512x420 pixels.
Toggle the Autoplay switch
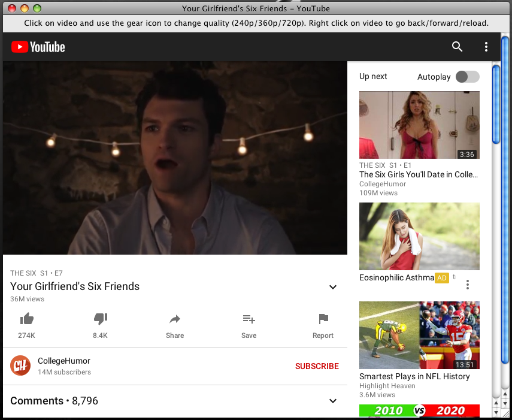point(468,77)
